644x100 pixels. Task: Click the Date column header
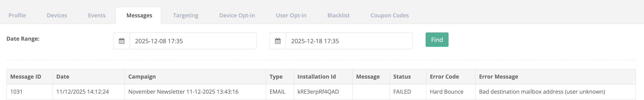(63, 77)
